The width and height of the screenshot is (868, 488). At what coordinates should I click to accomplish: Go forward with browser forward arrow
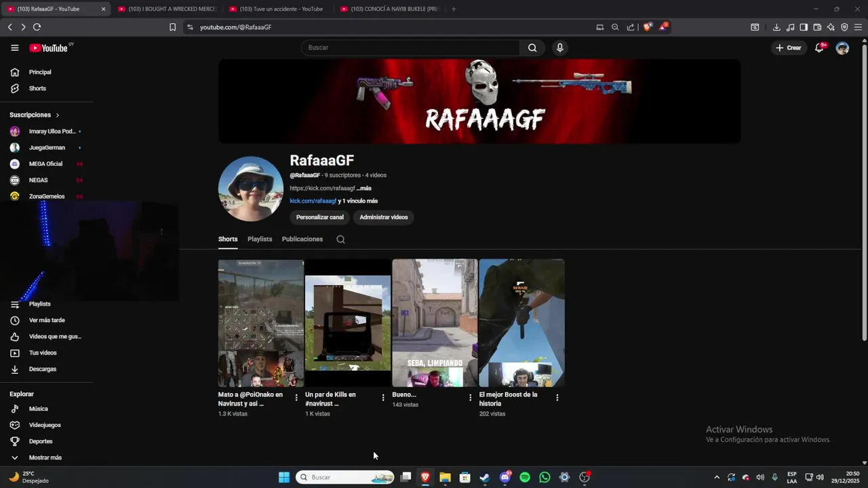(23, 27)
